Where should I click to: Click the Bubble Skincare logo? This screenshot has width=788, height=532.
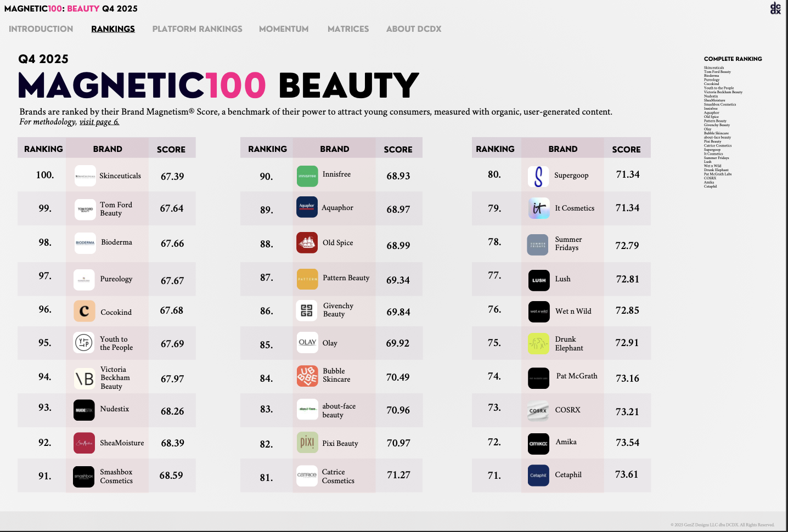(307, 376)
